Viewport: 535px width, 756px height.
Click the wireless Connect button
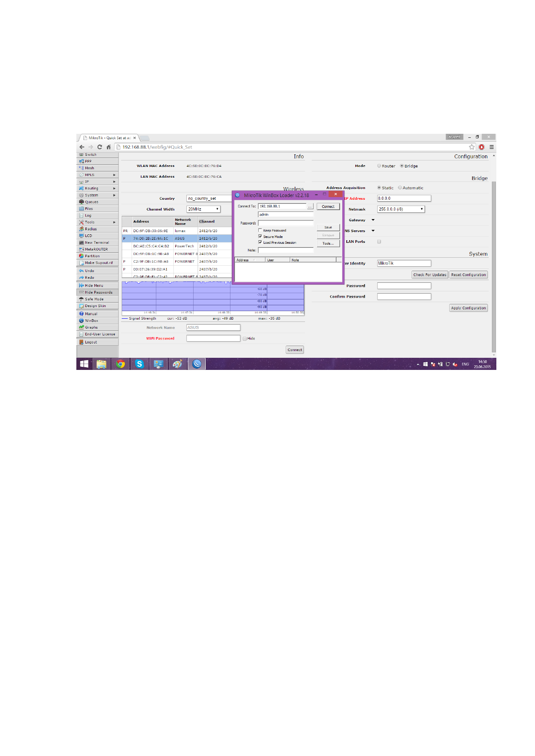coord(295,350)
